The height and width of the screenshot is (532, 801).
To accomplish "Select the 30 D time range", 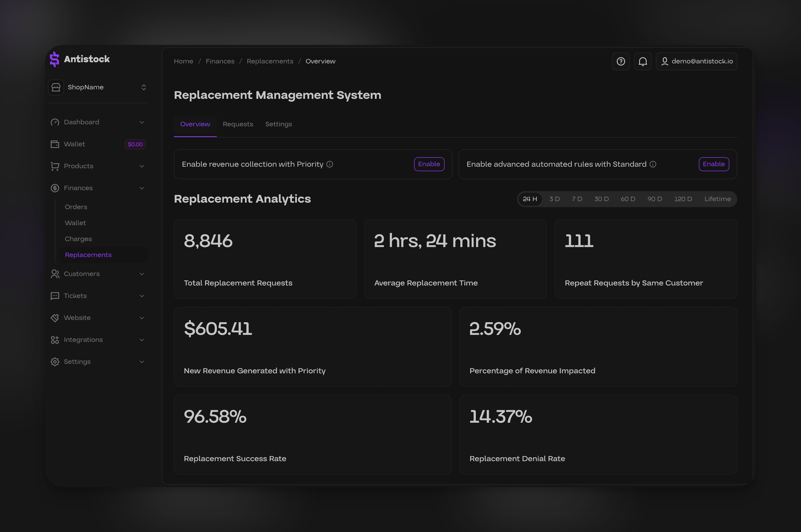I will [601, 199].
